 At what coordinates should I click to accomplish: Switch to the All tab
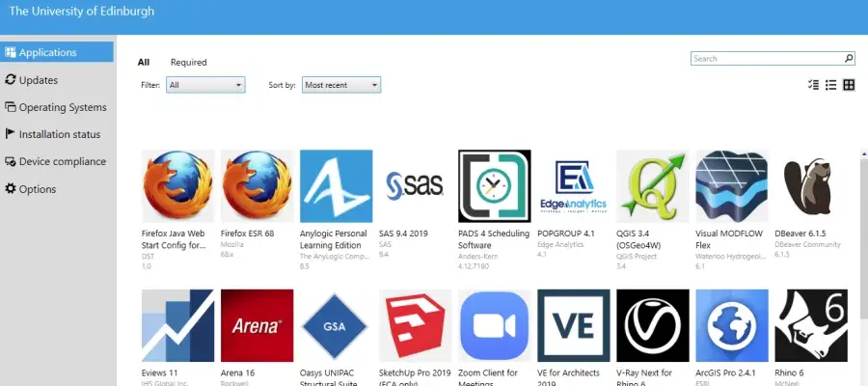point(144,62)
